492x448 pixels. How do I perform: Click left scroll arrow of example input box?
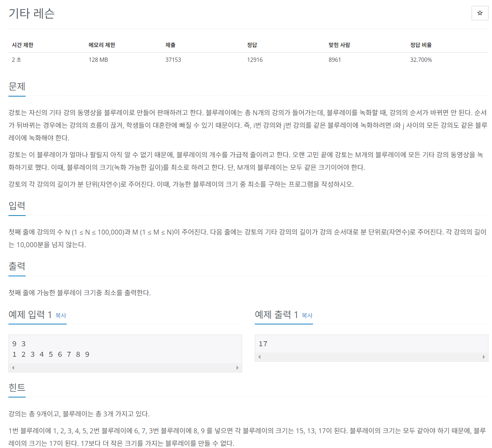tap(13, 368)
